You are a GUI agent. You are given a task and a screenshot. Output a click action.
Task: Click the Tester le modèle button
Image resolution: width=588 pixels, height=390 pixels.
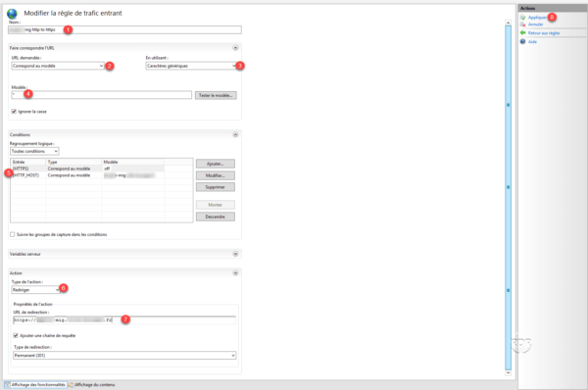(216, 96)
